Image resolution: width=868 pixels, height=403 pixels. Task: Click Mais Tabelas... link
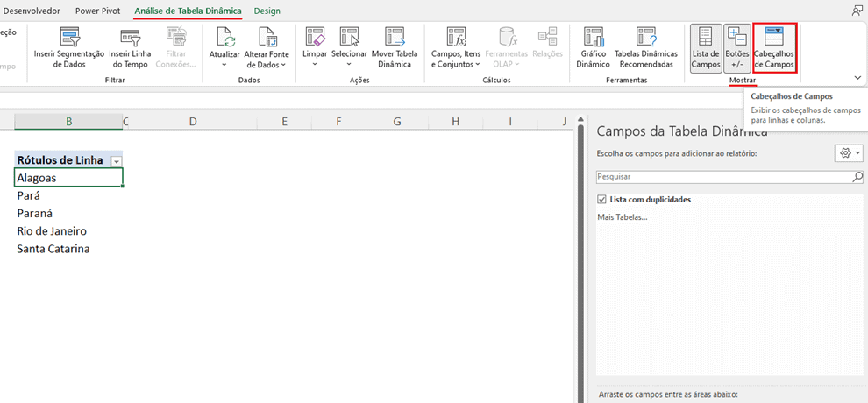coord(622,216)
